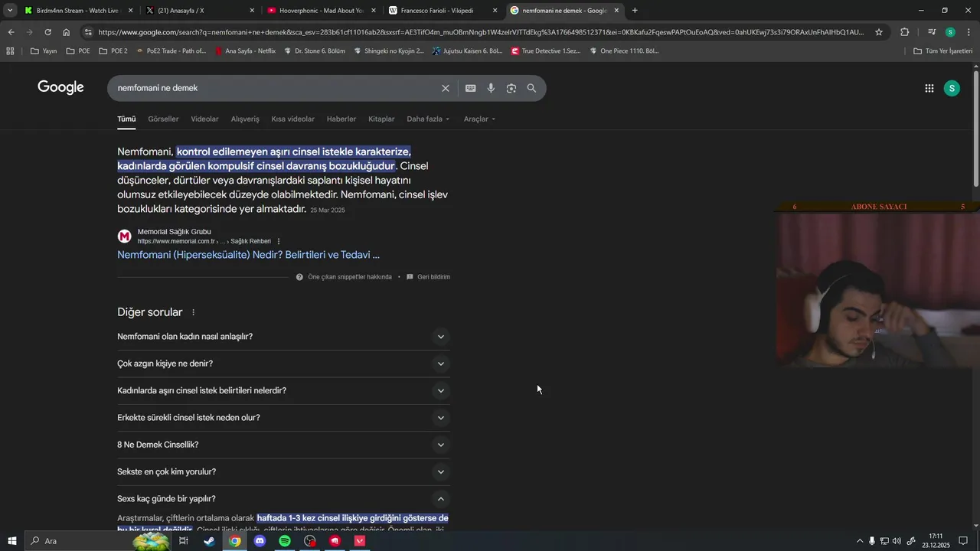This screenshot has width=980, height=551.
Task: Open the Google apps grid
Action: [929, 88]
